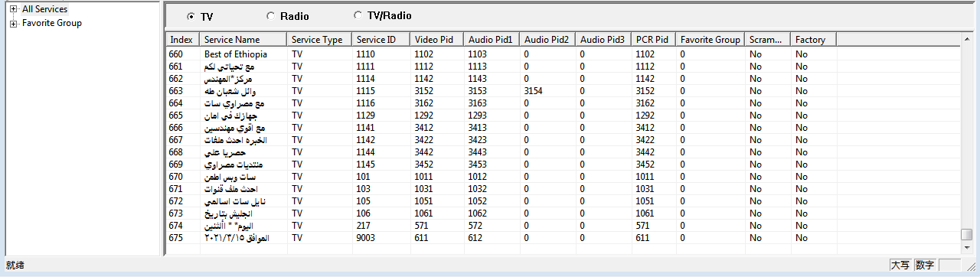Select the Favorite Group tree label
The width and height of the screenshot is (980, 277).
click(x=52, y=23)
